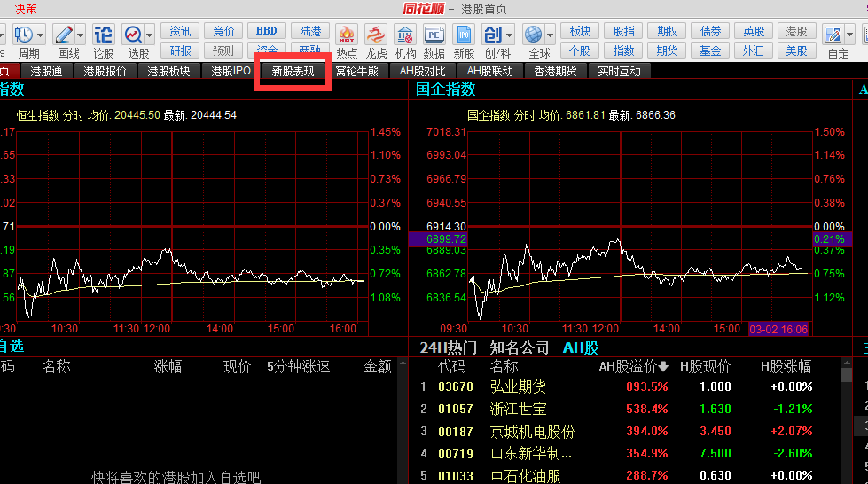
Task: Switch to the 实时互动 tab
Action: pyautogui.click(x=620, y=71)
